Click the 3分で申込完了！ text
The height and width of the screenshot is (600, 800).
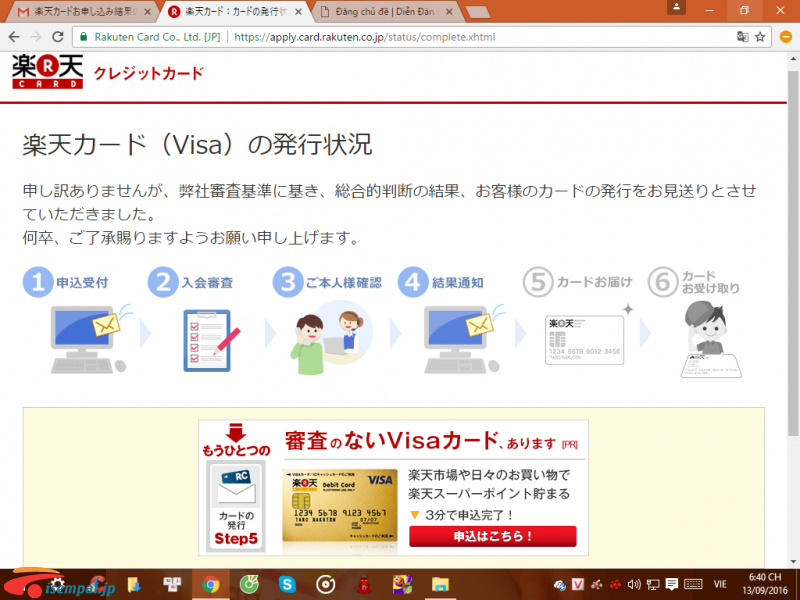click(469, 515)
